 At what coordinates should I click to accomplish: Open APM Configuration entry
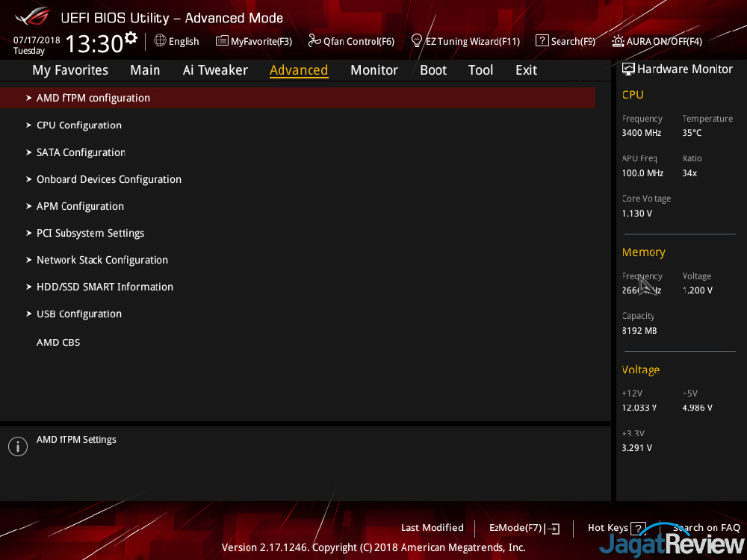[x=80, y=206]
